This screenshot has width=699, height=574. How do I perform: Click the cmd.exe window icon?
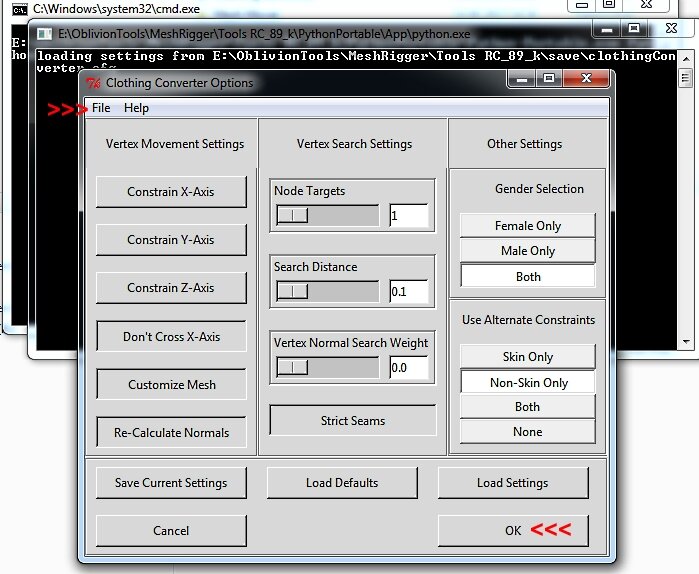[20, 9]
